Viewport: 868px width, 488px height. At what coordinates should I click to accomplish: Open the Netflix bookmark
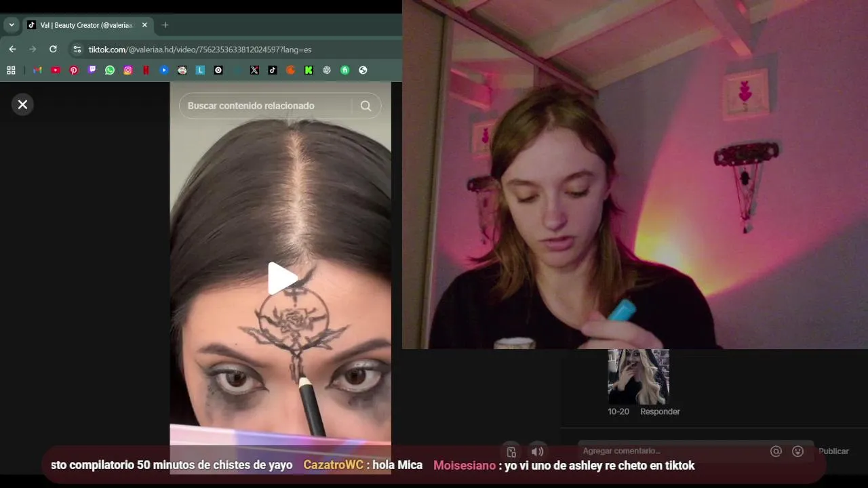[146, 70]
